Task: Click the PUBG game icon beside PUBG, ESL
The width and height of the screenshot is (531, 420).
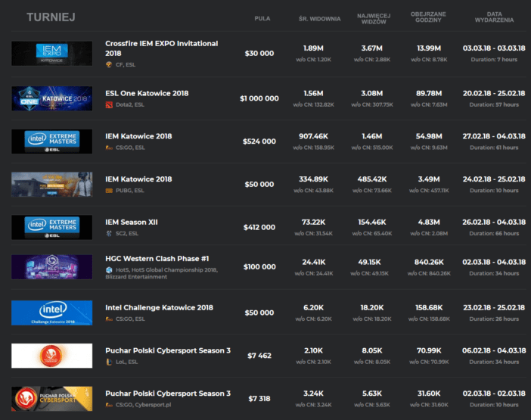Action: coord(109,191)
